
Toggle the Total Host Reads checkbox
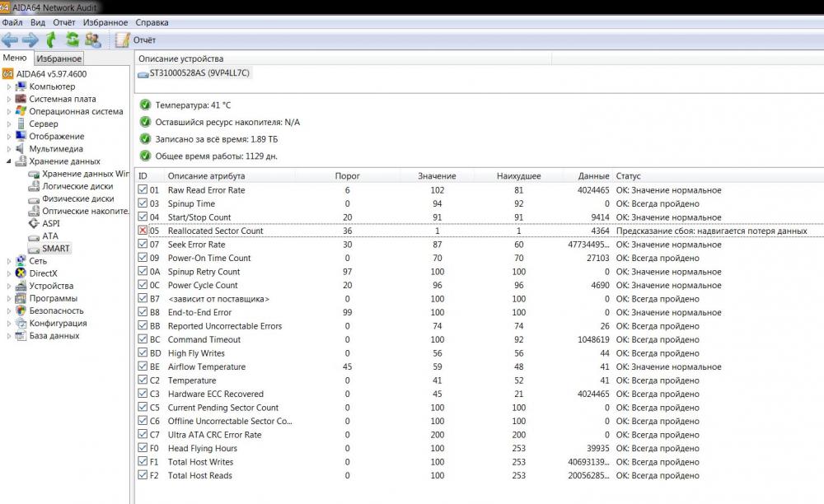click(143, 475)
